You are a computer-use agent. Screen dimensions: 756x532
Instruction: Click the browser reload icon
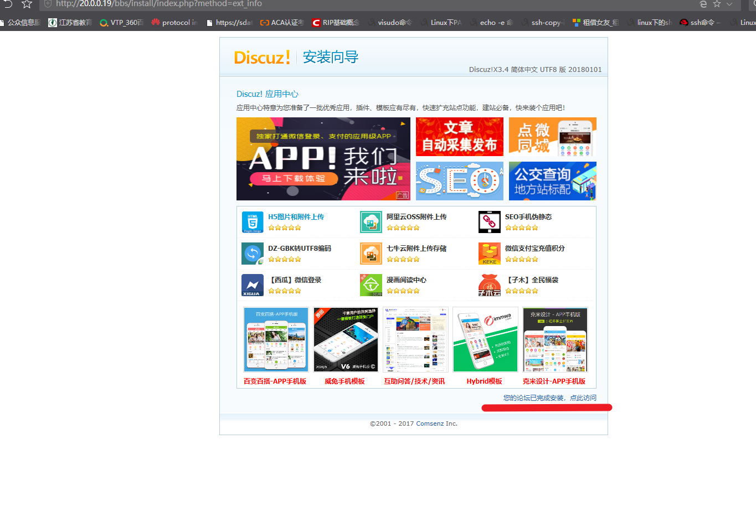[8, 4]
